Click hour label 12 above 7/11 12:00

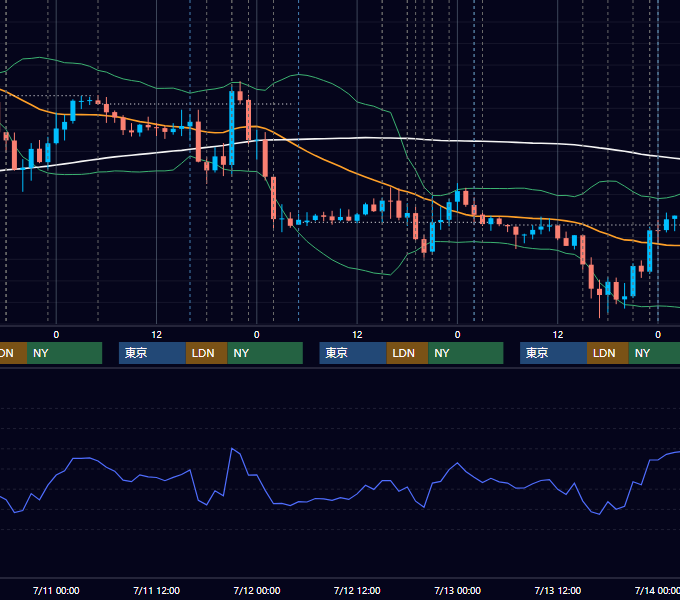click(157, 335)
